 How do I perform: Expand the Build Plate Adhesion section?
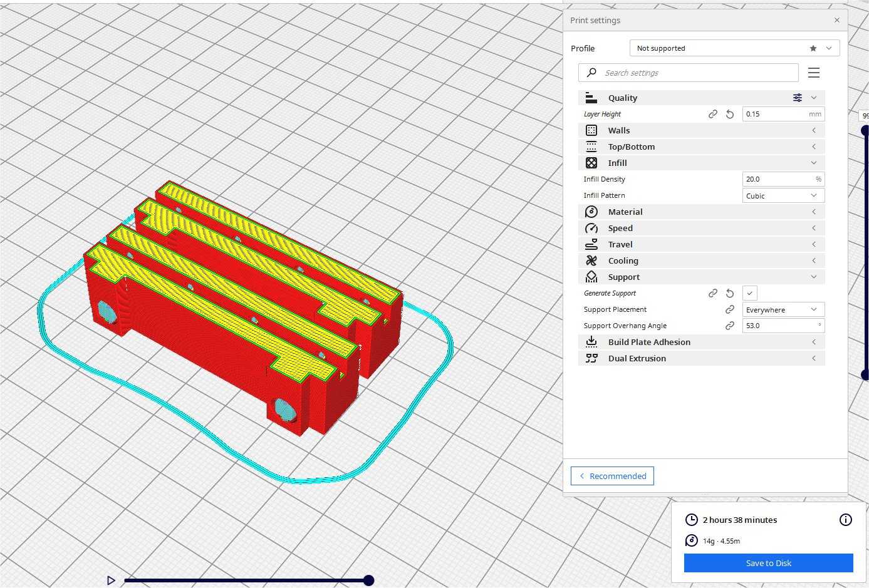[702, 342]
